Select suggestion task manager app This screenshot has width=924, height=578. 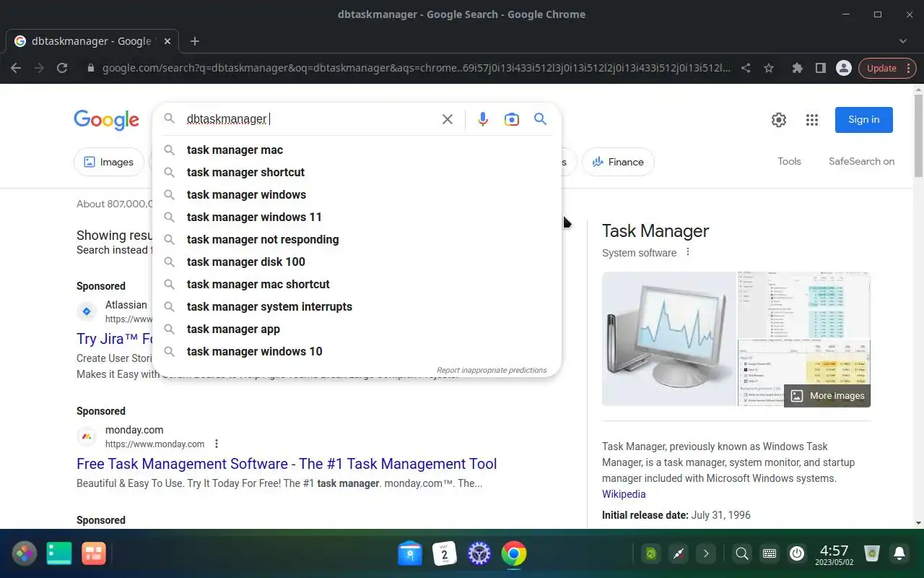357,329
